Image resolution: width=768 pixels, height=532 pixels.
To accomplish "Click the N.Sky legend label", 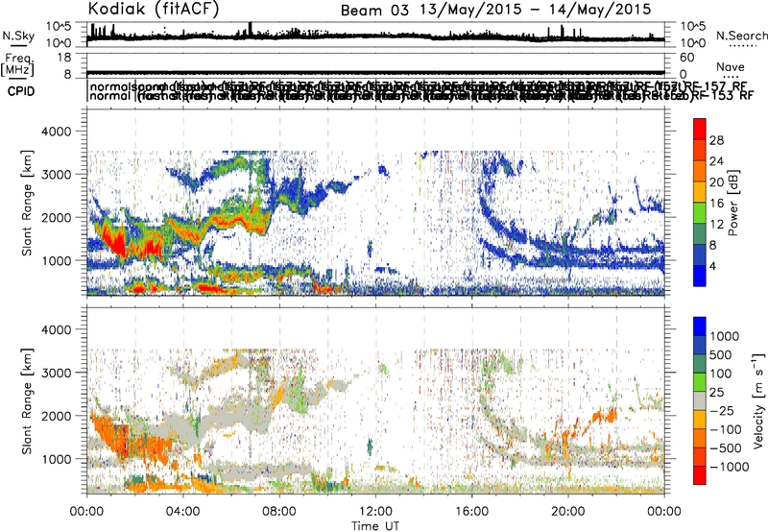I will click(x=18, y=36).
